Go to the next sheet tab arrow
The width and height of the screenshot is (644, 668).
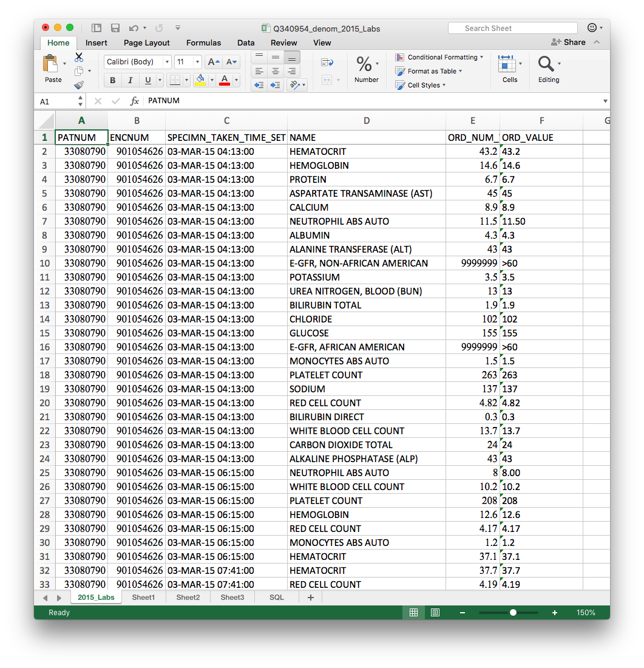(59, 598)
